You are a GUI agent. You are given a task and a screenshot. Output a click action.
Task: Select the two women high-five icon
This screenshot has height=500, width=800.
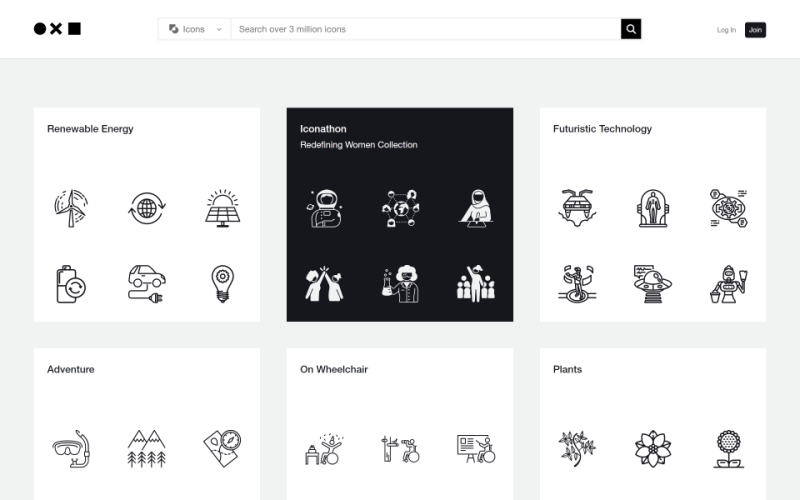[x=324, y=284]
